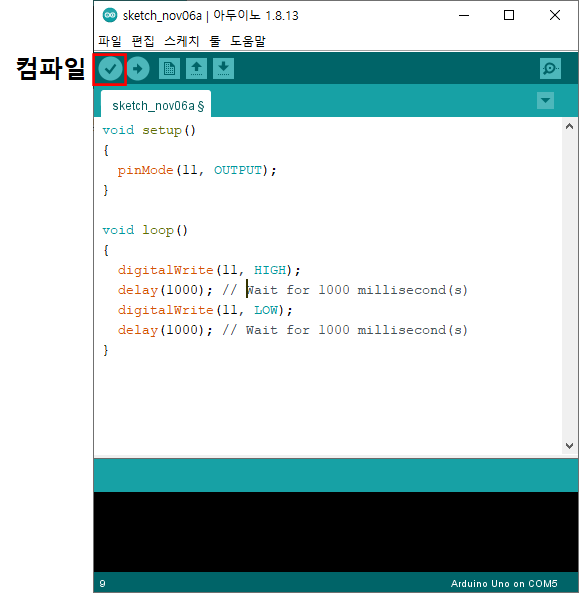The image size is (579, 593).
Task: Maximize the Arduino IDE window
Action: coord(509,16)
